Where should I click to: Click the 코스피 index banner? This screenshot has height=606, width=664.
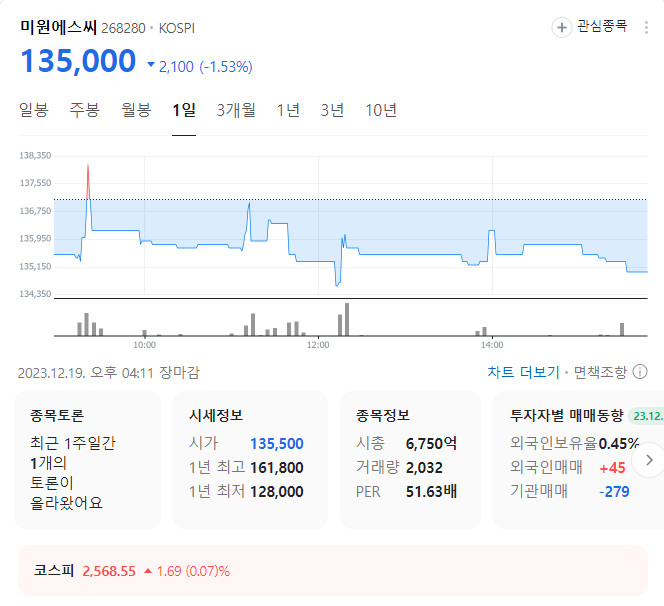coord(333,570)
